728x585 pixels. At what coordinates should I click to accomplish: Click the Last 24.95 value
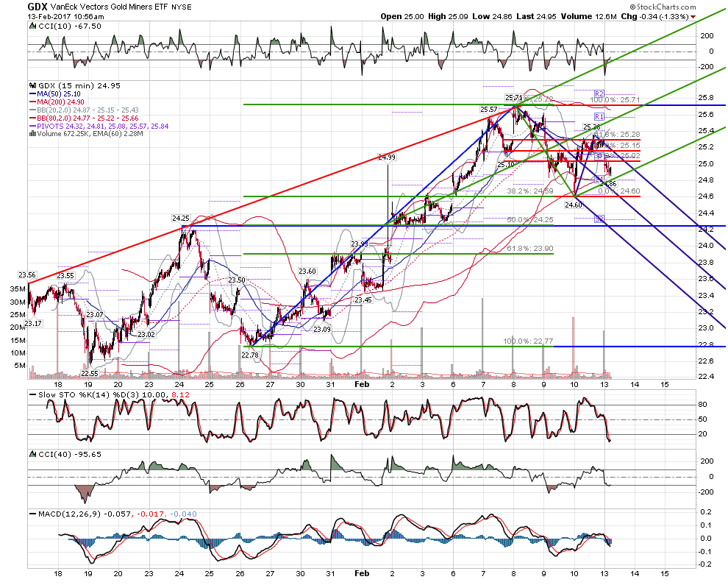pos(536,16)
